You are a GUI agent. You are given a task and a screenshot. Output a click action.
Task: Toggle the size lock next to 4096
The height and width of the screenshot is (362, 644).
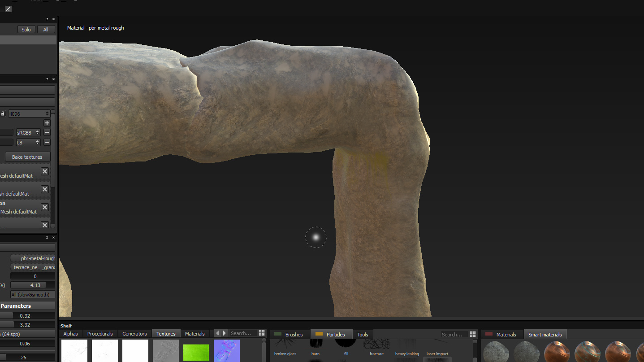point(3,114)
